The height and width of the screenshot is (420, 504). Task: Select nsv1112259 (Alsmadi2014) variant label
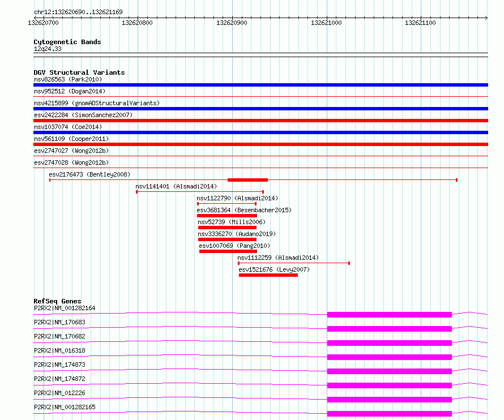point(278,258)
